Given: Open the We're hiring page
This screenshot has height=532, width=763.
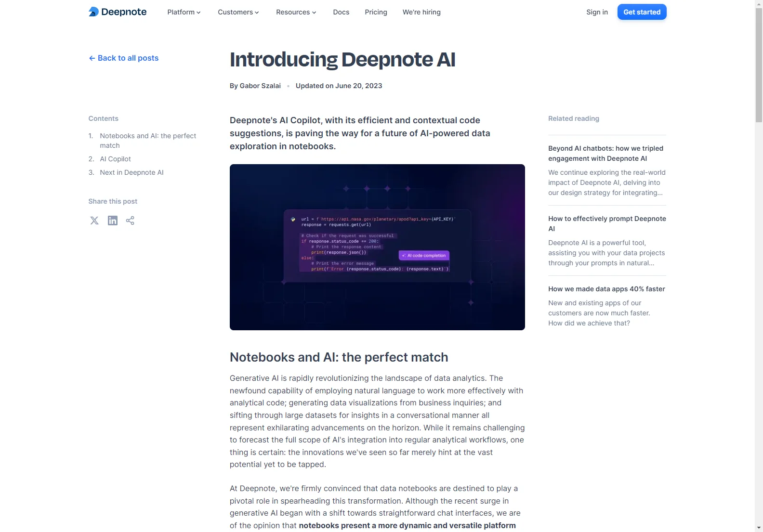Looking at the screenshot, I should [421, 12].
